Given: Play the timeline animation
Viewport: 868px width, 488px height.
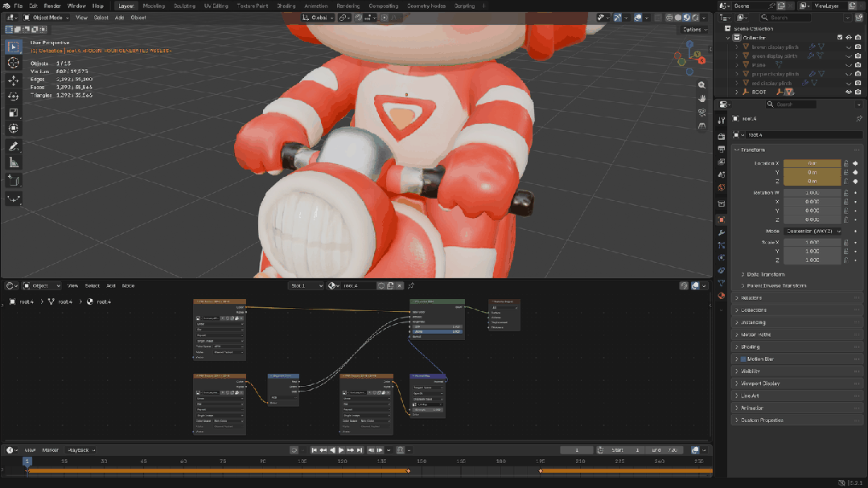Looking at the screenshot, I should tap(341, 450).
